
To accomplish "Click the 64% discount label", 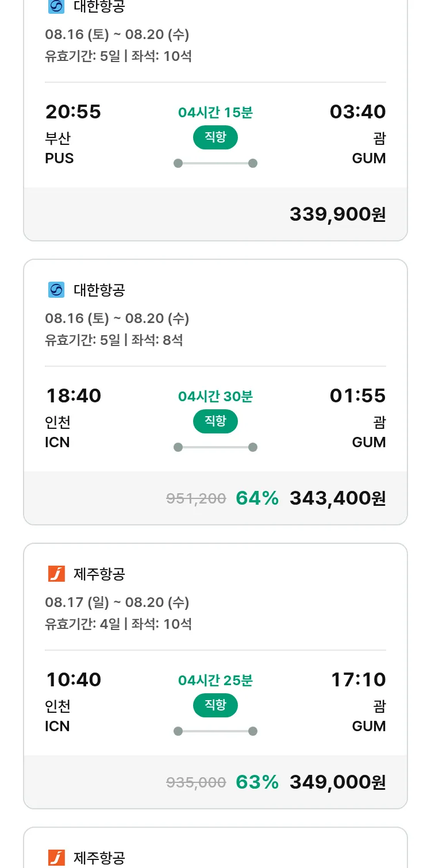I will [x=257, y=498].
